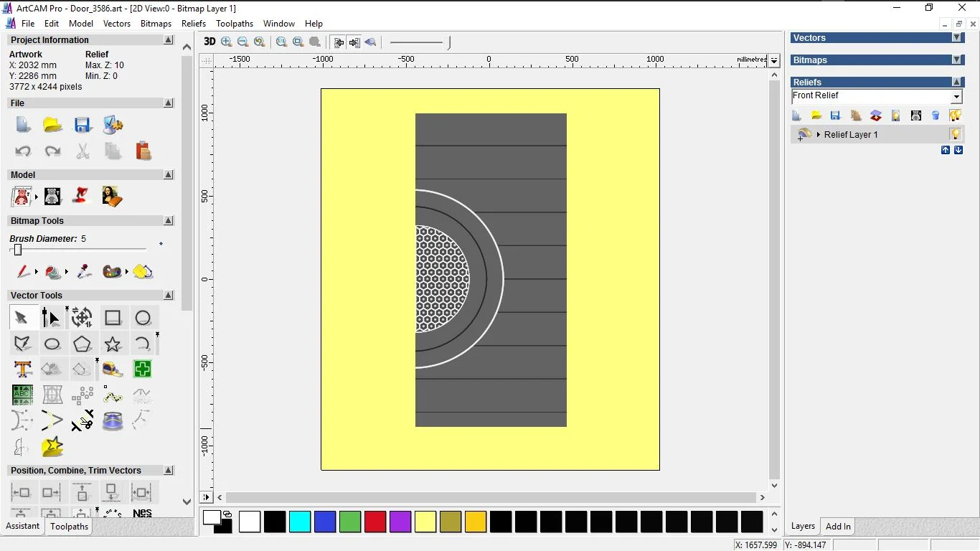Pick the cyan color swatch
The height and width of the screenshot is (551, 980).
[x=300, y=522]
